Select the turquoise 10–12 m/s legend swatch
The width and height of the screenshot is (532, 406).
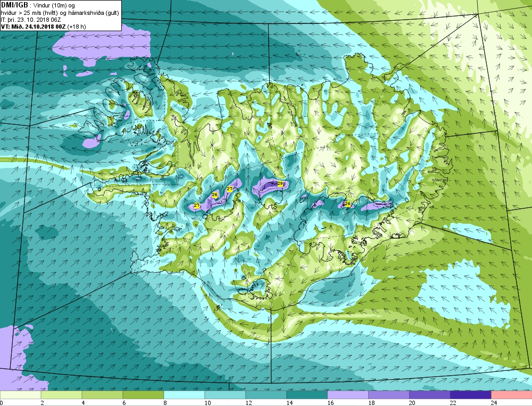click(225, 395)
